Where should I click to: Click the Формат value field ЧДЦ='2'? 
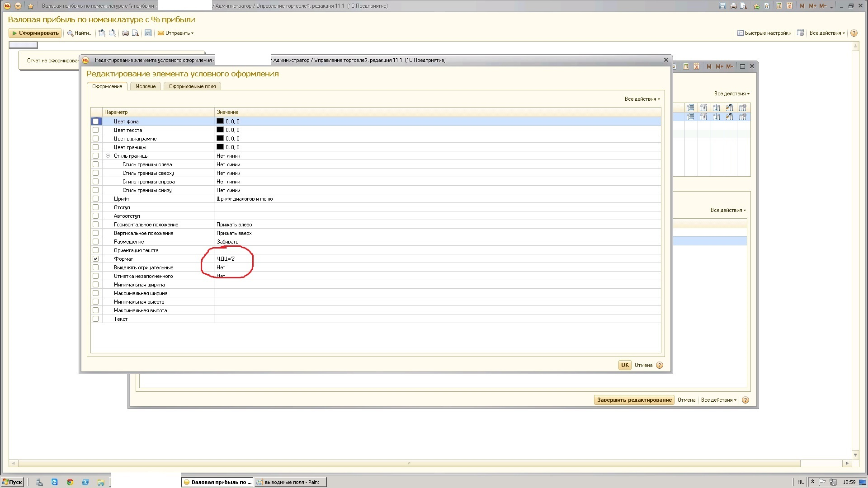[x=226, y=259]
